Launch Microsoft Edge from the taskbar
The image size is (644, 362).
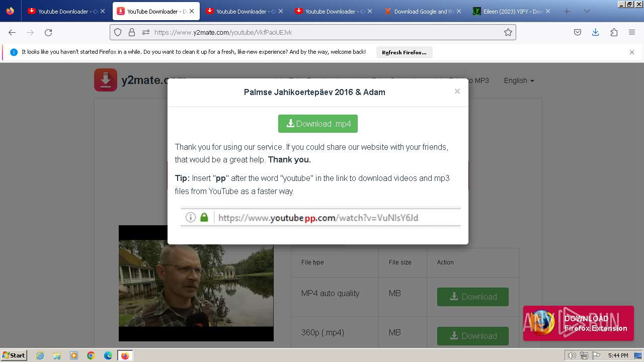pos(108,355)
